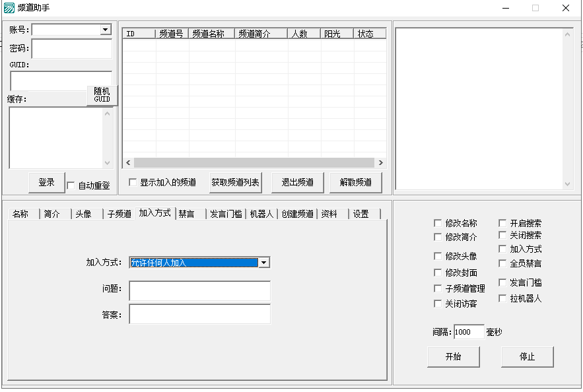The width and height of the screenshot is (583, 392).
Task: Expand the 加入方式 combo box
Action: [264, 263]
